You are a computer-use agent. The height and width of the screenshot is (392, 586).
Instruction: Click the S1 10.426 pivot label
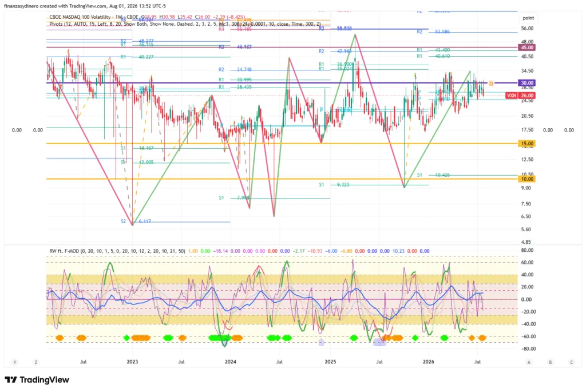click(x=434, y=175)
